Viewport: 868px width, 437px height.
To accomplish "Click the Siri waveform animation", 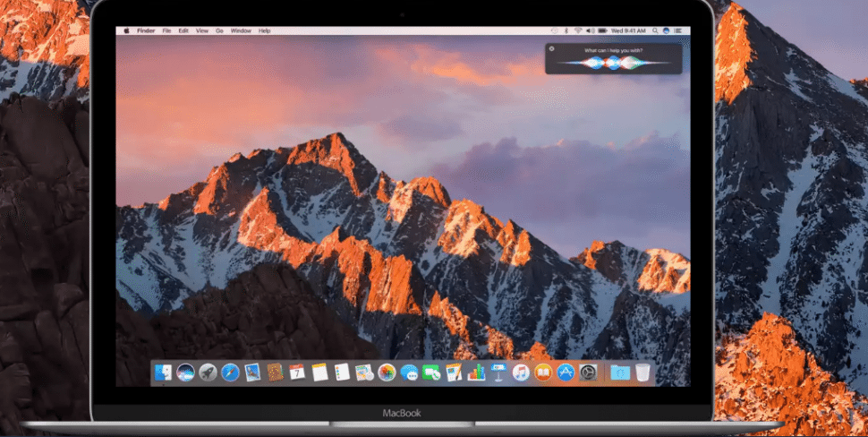I will point(613,63).
